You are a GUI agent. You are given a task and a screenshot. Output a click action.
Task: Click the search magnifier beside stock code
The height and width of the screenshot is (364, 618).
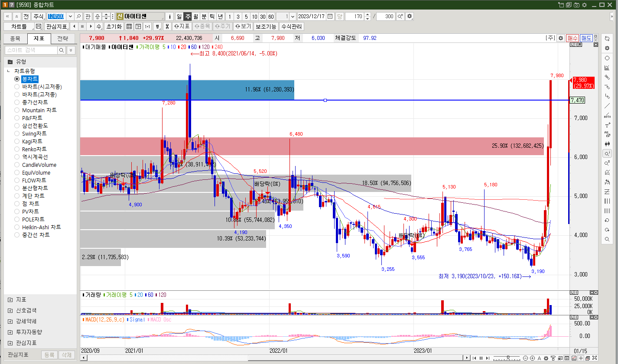pos(79,16)
